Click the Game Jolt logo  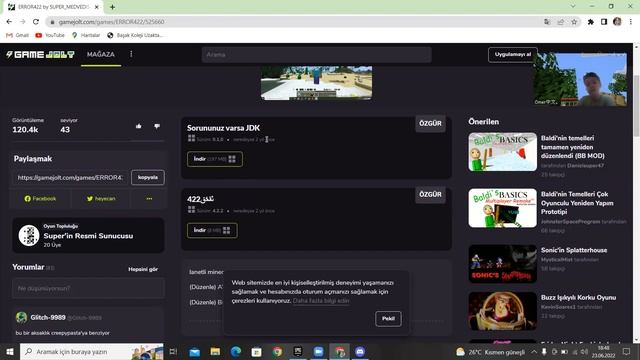pyautogui.click(x=40, y=54)
